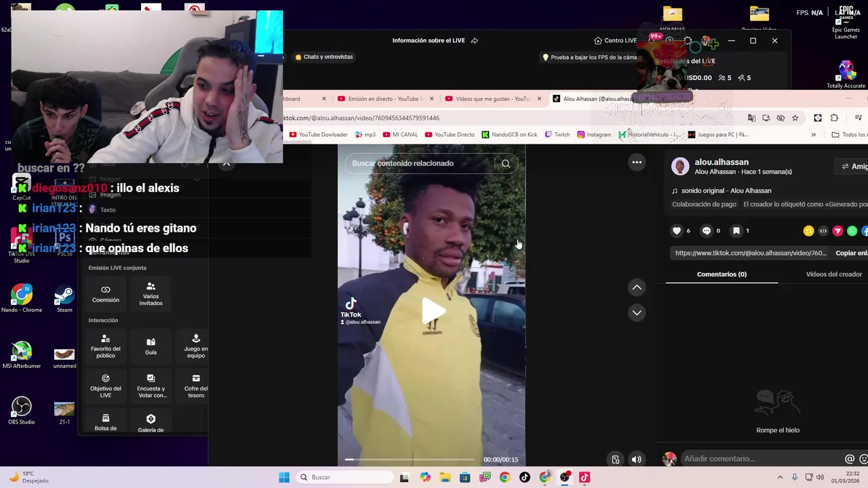868x488 pixels.
Task: Close the Vídeos que me gustan browser tab
Action: (x=539, y=99)
